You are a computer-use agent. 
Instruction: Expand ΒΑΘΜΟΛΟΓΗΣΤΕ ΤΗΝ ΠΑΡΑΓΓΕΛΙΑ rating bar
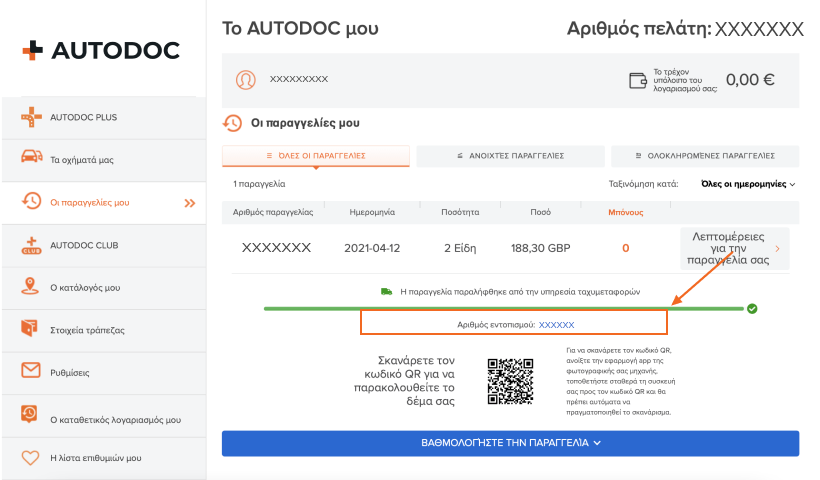pos(510,443)
